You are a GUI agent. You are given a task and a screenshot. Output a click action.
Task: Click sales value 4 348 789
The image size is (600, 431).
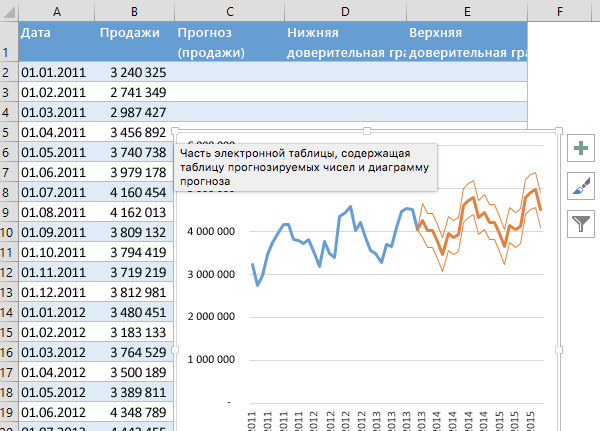pos(133,410)
